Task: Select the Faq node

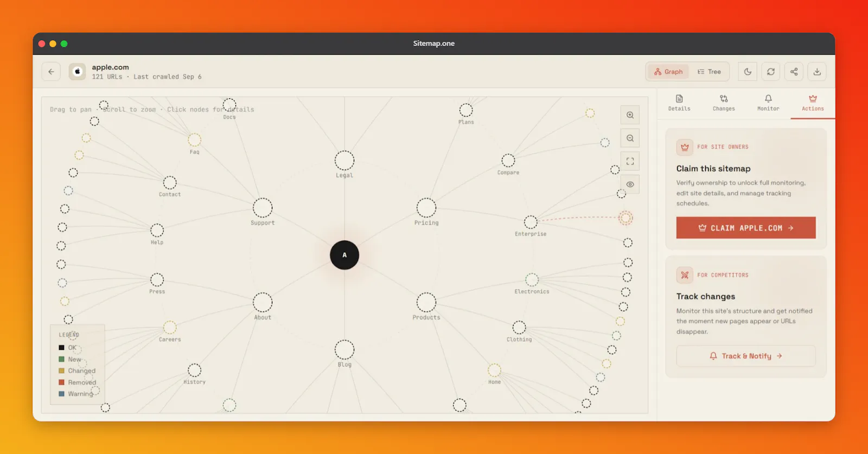Action: click(194, 140)
